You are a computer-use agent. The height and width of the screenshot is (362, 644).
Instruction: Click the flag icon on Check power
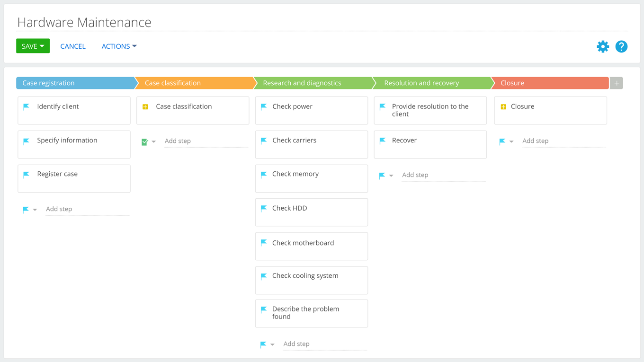coord(264,107)
